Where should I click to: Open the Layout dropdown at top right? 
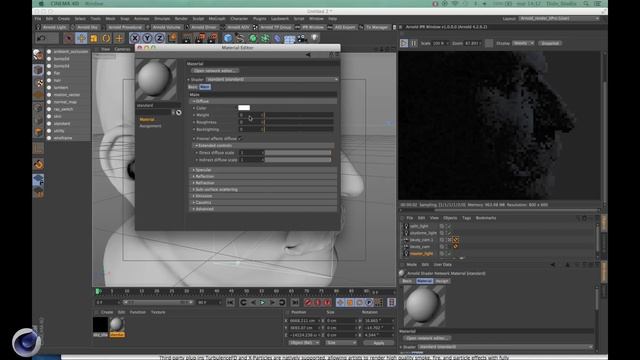(559, 19)
